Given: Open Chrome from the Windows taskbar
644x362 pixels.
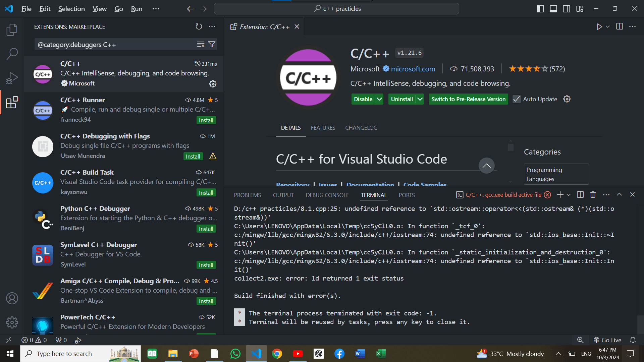Looking at the screenshot, I should coord(277,354).
